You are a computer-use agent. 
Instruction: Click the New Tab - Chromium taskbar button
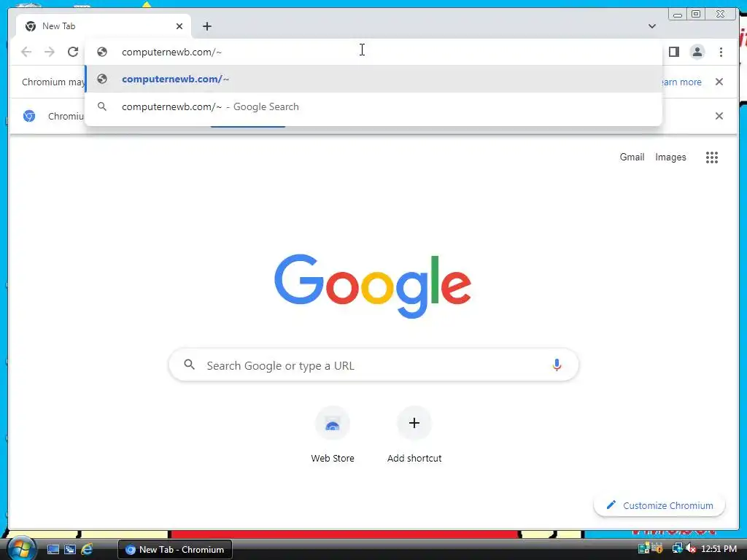(175, 550)
